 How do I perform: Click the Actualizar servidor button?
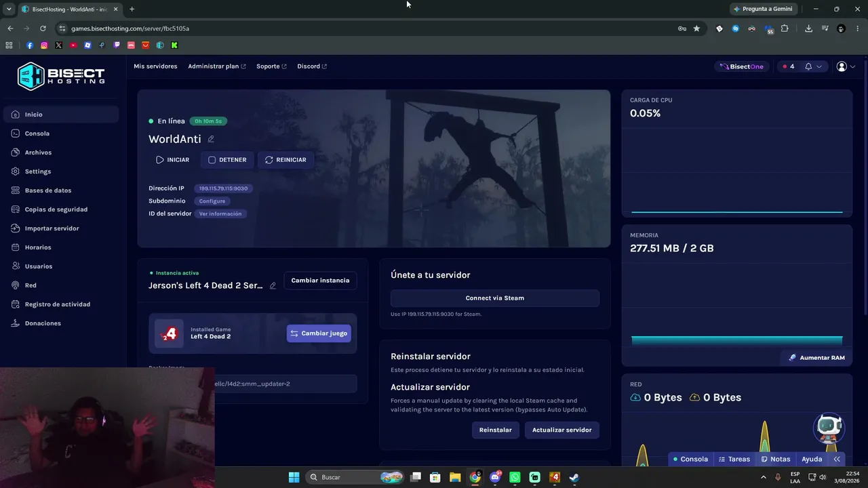562,430
